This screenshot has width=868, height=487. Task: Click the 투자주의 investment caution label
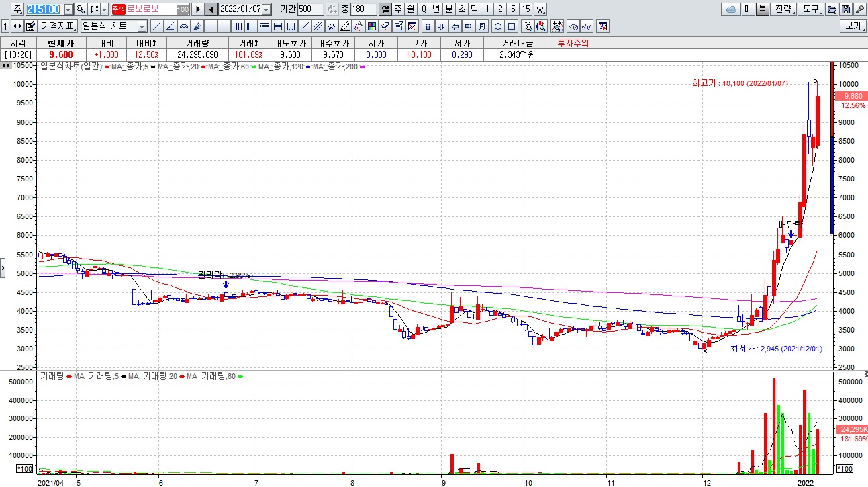tap(572, 43)
